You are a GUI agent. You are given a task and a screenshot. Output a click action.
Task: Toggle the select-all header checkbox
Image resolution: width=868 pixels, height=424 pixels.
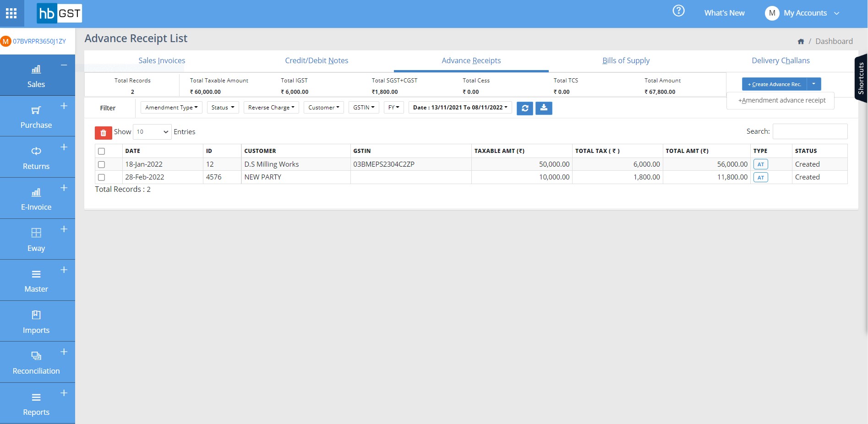pos(102,151)
